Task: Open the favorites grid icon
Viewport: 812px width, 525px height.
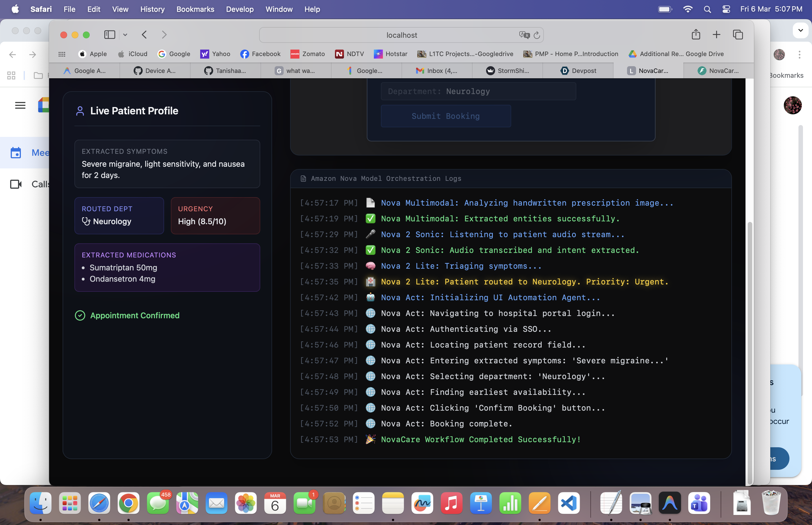Action: point(62,54)
